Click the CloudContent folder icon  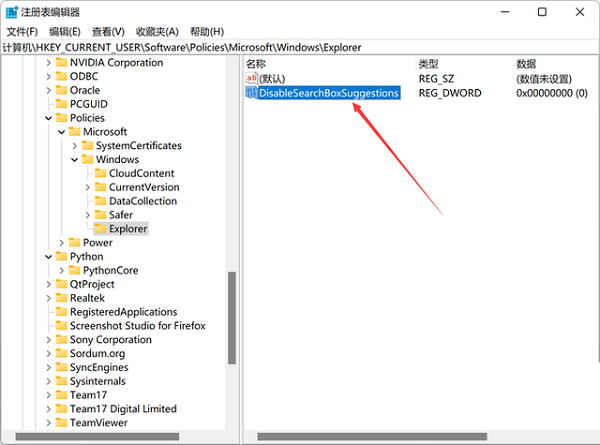coord(99,173)
